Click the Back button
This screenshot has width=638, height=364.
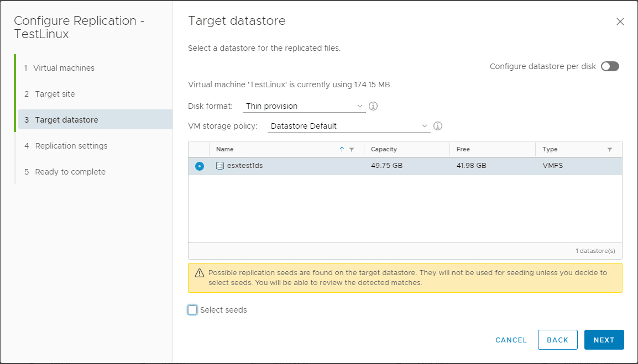pos(557,340)
